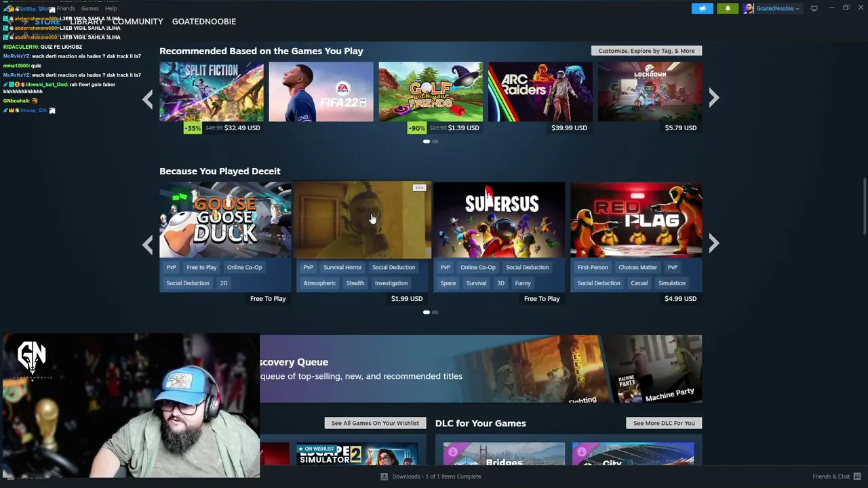Image resolution: width=868 pixels, height=488 pixels.
Task: Click the $39.99 USD price of ARC Raiders
Action: click(x=569, y=127)
